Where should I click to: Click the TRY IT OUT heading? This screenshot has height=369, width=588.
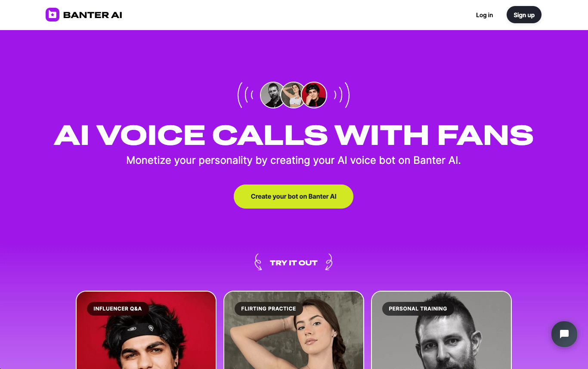(294, 263)
